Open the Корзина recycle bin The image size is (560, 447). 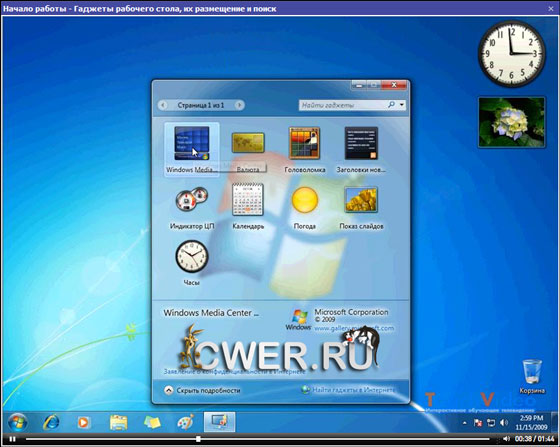[532, 376]
